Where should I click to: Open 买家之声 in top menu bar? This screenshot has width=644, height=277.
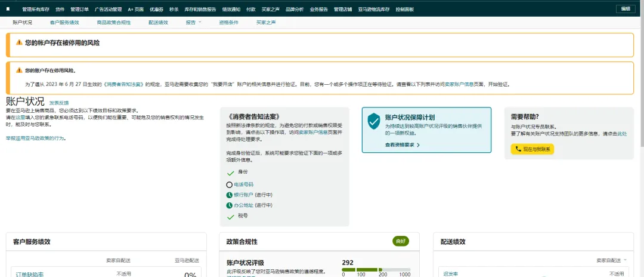[x=271, y=9]
